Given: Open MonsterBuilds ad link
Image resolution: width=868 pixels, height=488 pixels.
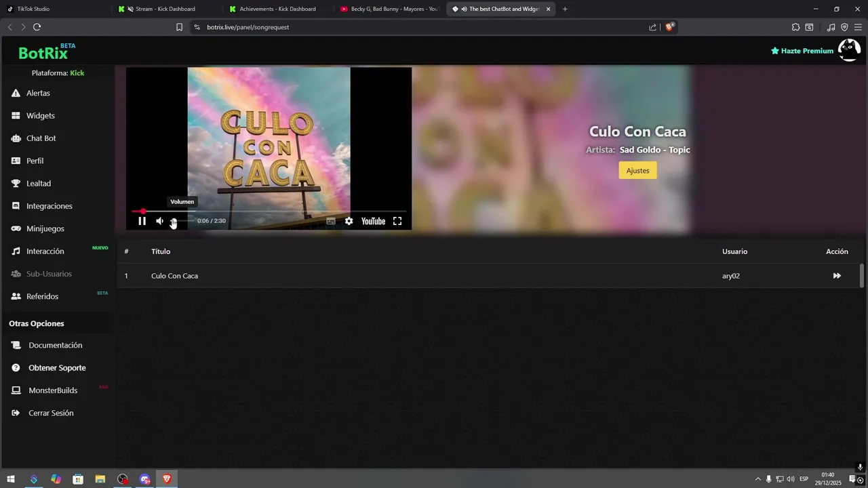Looking at the screenshot, I should coord(53,390).
